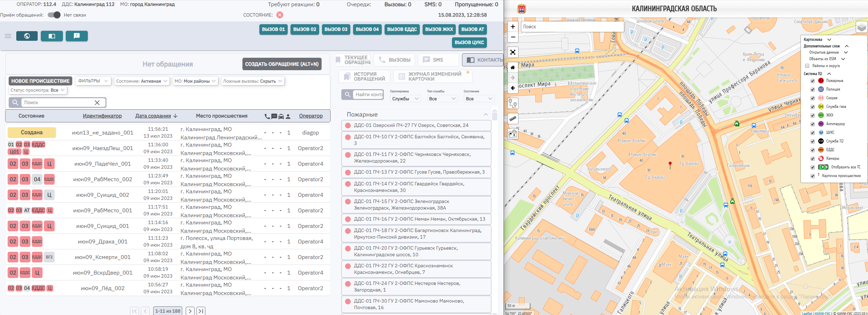This screenshot has height=315, width=868.
Task: Select the map ruler measure tool
Action: [x=513, y=119]
